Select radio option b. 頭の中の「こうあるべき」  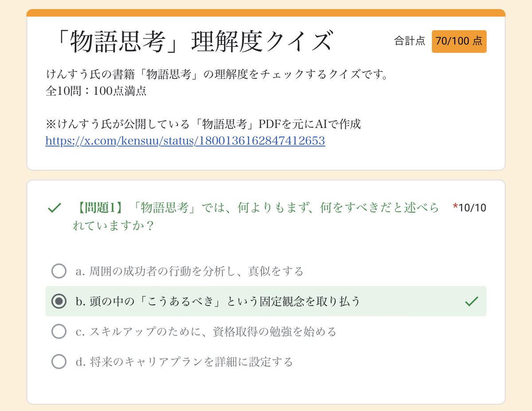tap(59, 301)
